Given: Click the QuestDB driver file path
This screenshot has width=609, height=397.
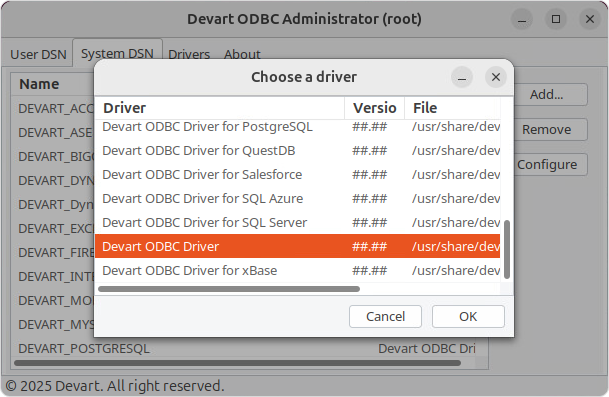Looking at the screenshot, I should [x=456, y=150].
